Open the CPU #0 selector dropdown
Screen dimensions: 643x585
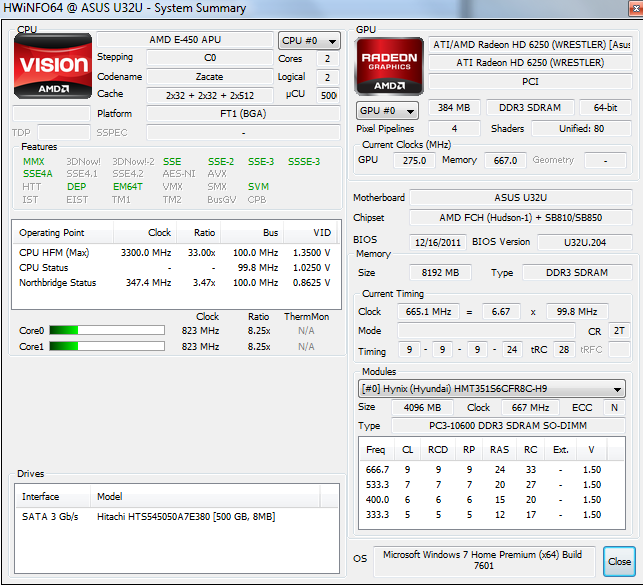pyautogui.click(x=309, y=41)
